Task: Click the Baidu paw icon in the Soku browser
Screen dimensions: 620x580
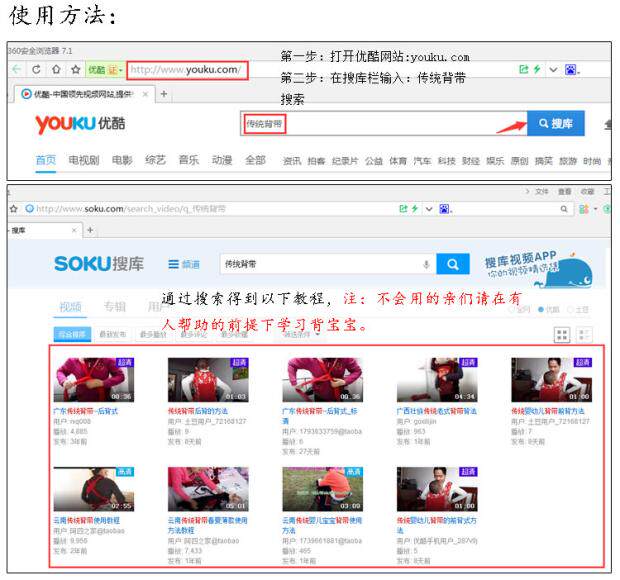Action: click(x=445, y=209)
